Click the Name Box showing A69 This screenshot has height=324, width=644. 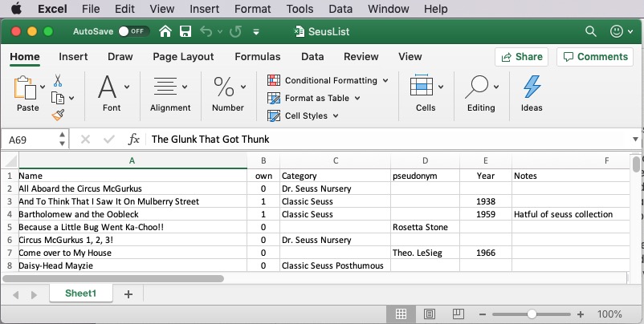click(x=30, y=140)
